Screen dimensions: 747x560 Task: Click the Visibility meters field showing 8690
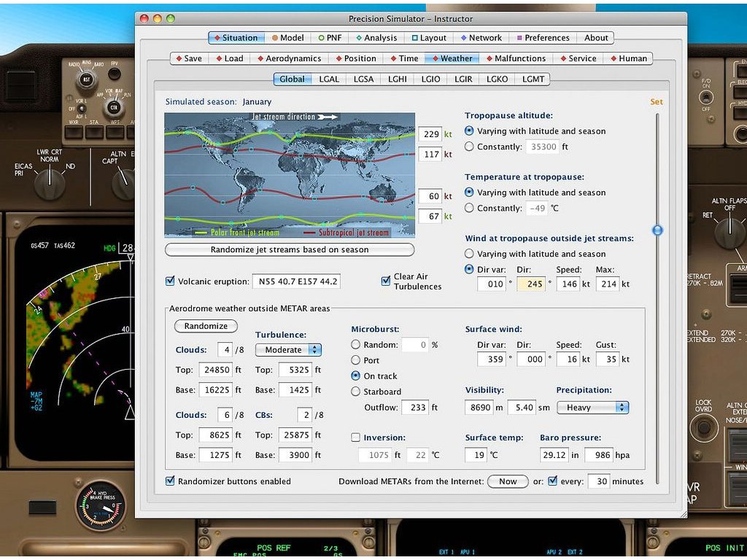(479, 407)
